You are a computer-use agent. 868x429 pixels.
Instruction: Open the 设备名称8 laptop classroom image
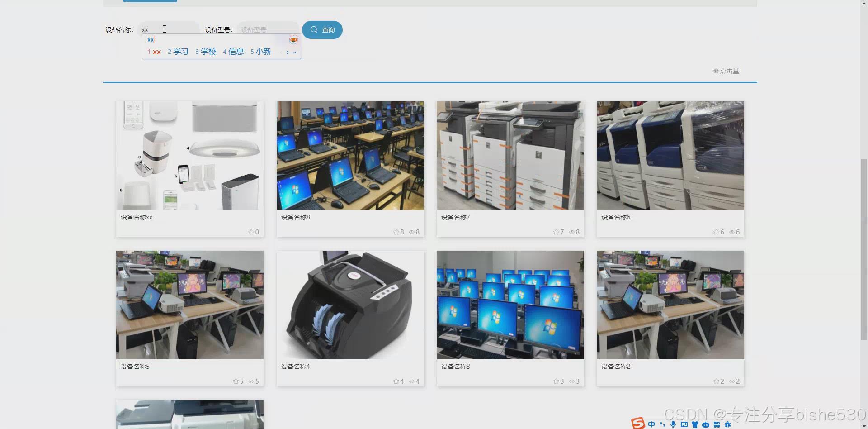350,156
